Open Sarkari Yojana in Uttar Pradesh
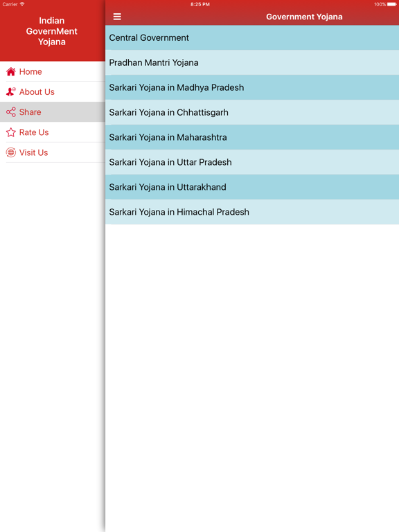 (x=252, y=162)
